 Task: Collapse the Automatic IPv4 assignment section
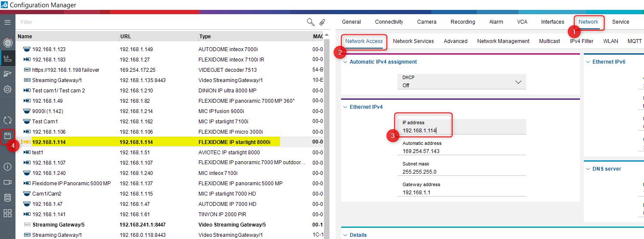(345, 62)
